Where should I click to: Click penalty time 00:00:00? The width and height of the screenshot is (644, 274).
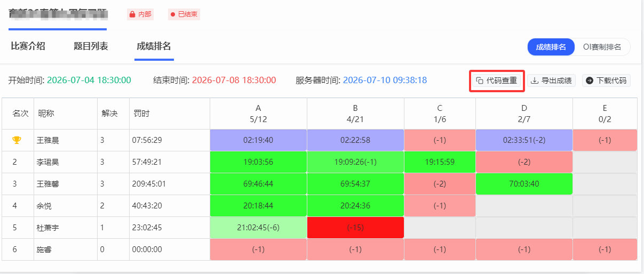pos(147,249)
